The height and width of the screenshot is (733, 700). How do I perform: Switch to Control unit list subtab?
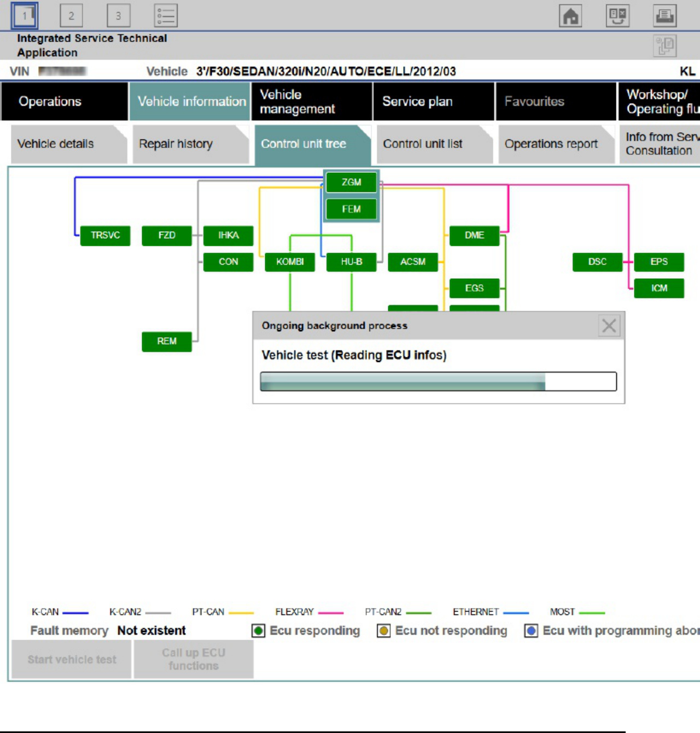click(x=435, y=144)
